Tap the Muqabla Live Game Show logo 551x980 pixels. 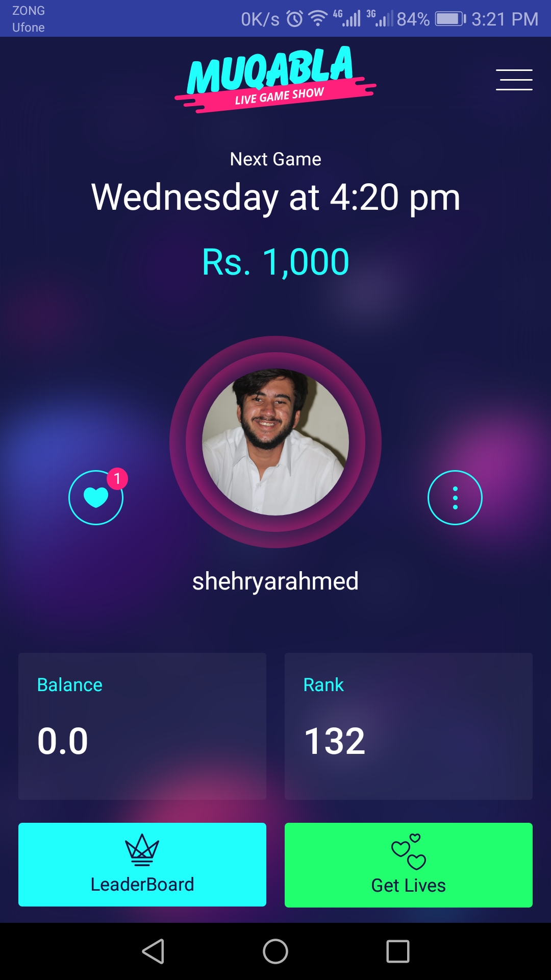click(275, 79)
